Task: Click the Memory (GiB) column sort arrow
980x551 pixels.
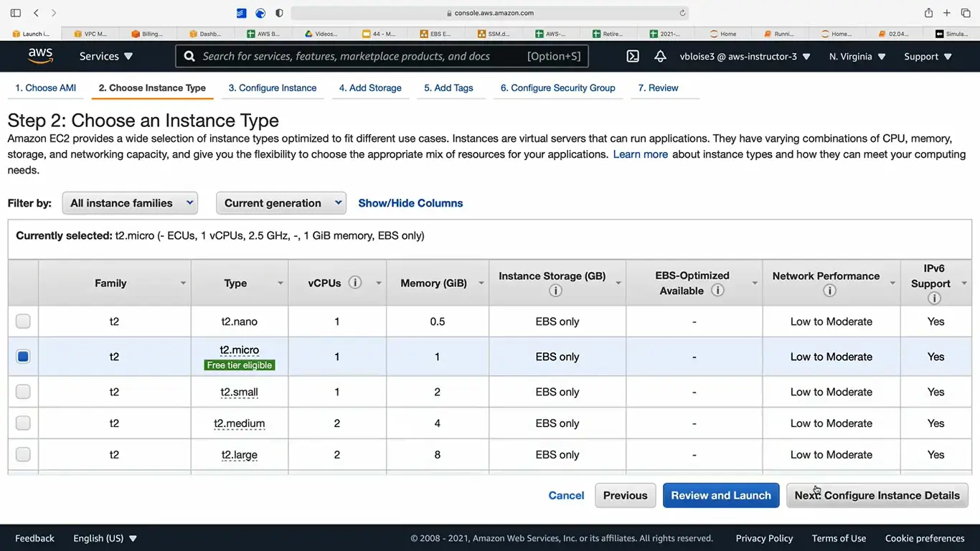Action: tap(481, 283)
